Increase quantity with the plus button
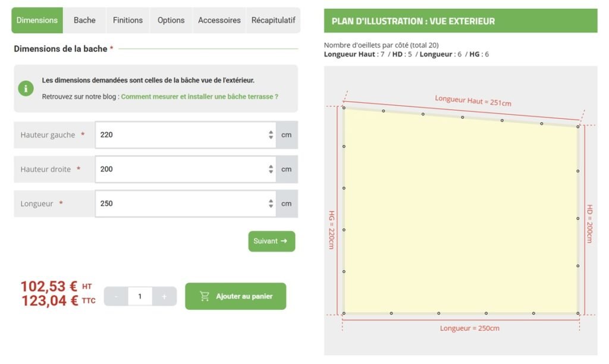The width and height of the screenshot is (609, 364). 164,296
